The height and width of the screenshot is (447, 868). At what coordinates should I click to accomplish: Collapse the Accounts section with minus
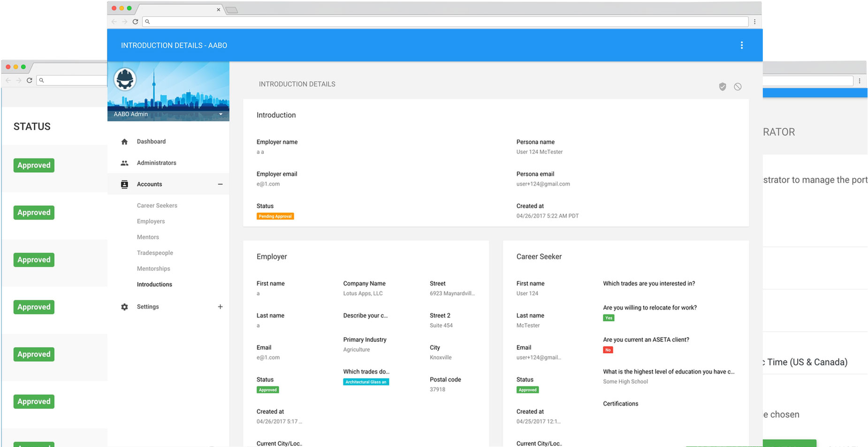(x=220, y=184)
